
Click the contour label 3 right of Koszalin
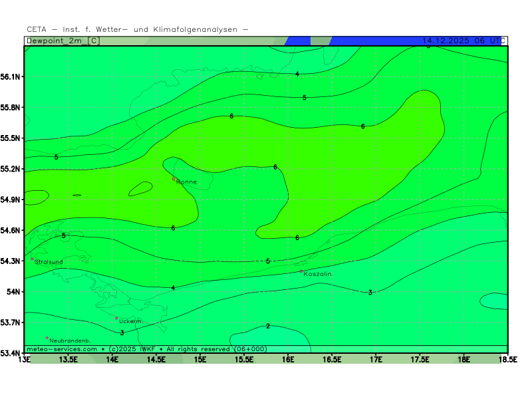tap(370, 293)
